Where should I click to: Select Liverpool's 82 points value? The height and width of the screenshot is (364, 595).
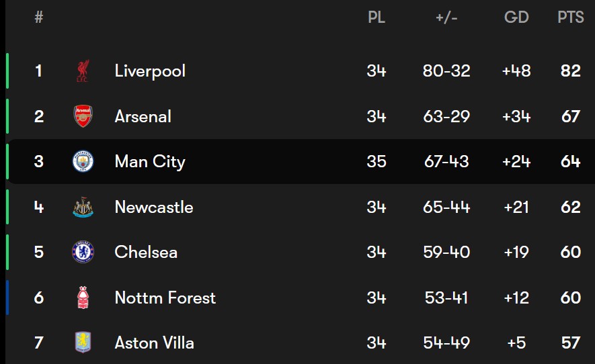pos(571,71)
